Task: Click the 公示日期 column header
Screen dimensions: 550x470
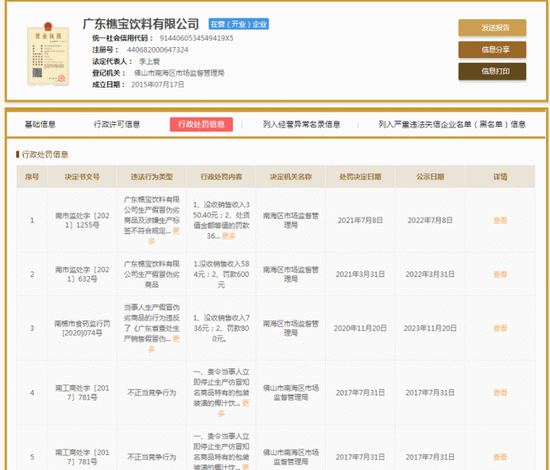Action: (430, 176)
